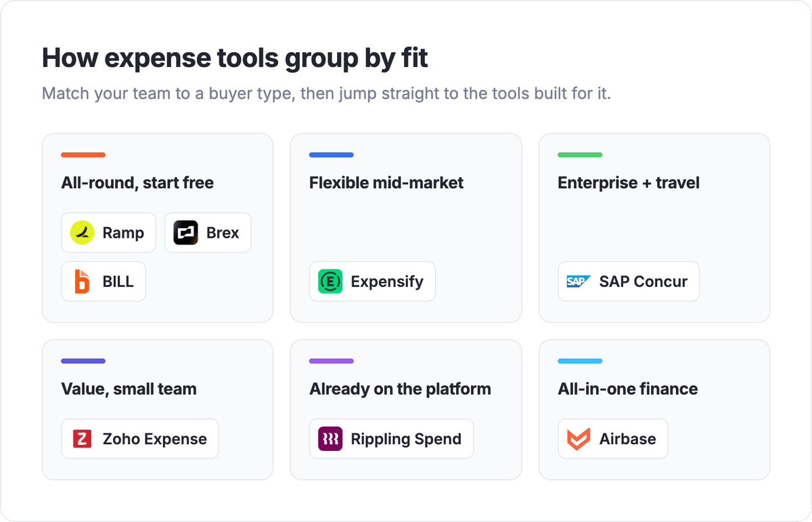This screenshot has width=812, height=522.
Task: Click the 'Already on the platform' card heading
Action: [x=400, y=389]
